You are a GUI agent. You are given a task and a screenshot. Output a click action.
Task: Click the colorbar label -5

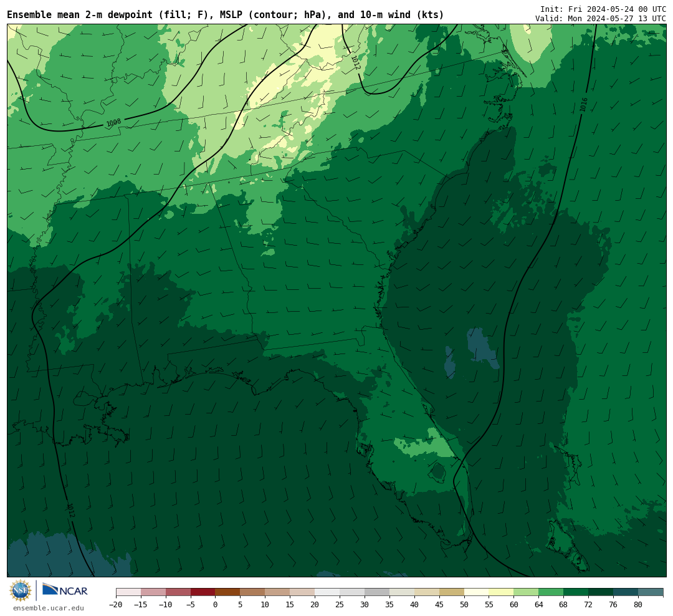pos(191,604)
